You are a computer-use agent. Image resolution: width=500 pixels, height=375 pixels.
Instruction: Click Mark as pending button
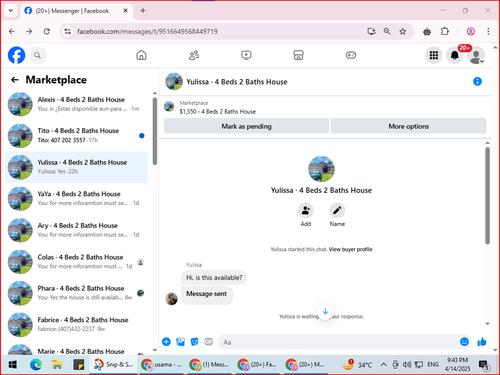246,126
